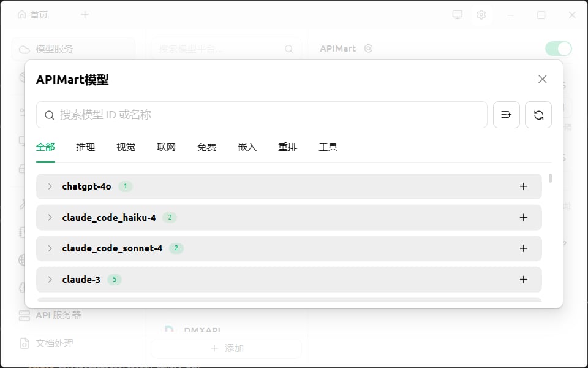Open API 服务器 in the sidebar

click(50, 315)
